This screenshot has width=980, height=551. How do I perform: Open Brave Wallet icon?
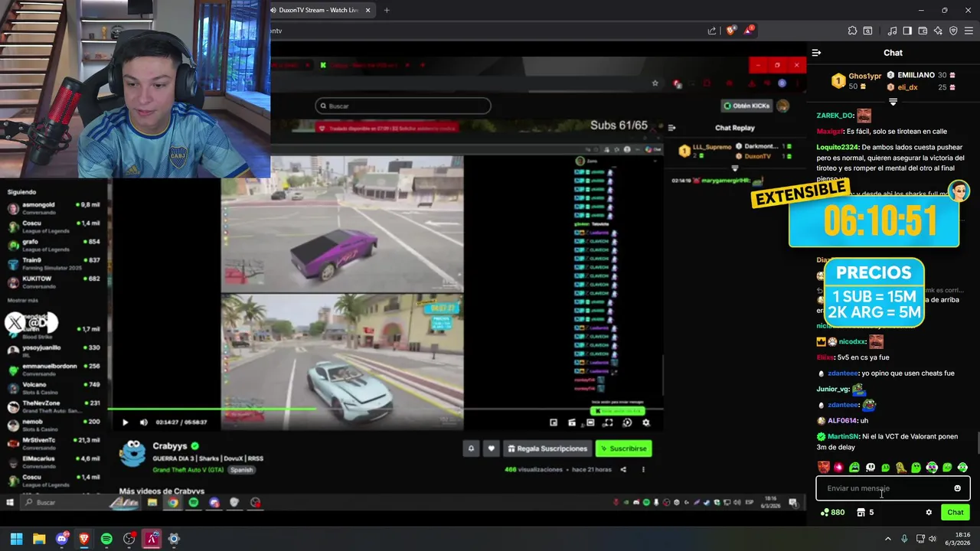923,31
